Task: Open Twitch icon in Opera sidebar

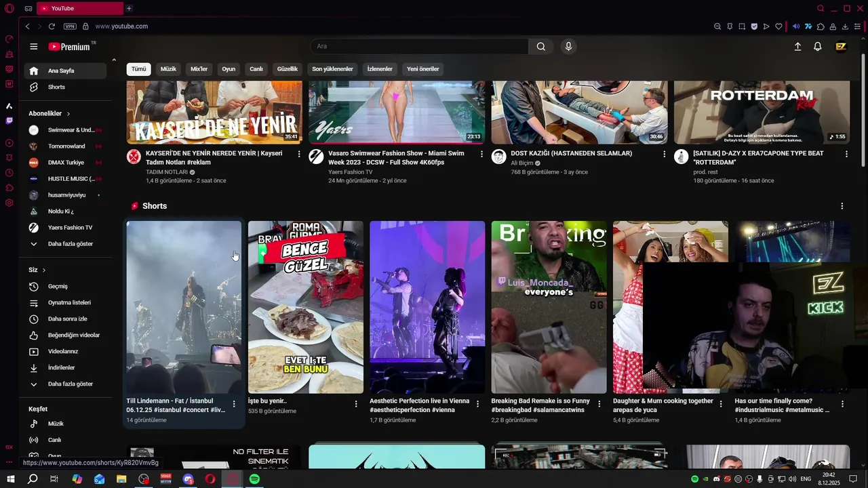Action: point(9,121)
